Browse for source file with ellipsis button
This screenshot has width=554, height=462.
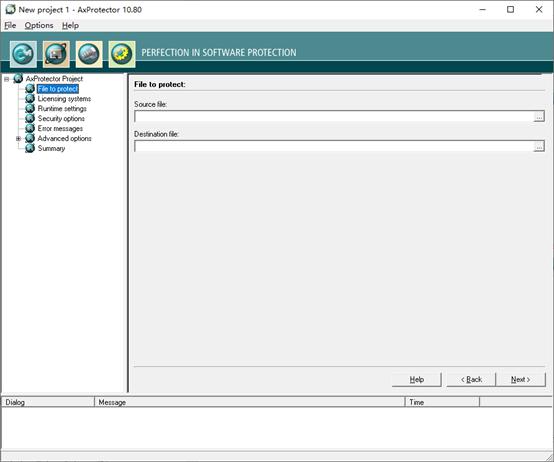(539, 116)
